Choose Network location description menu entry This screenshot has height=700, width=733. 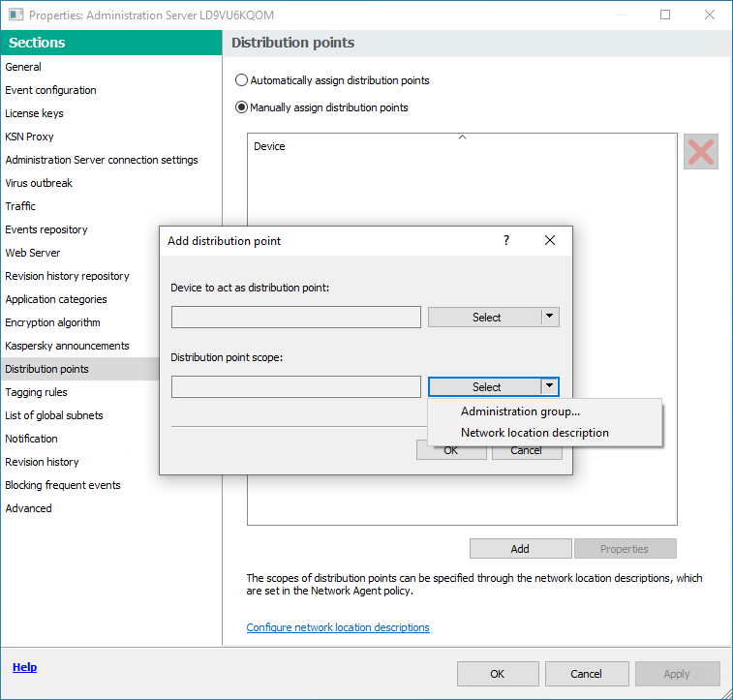point(534,433)
